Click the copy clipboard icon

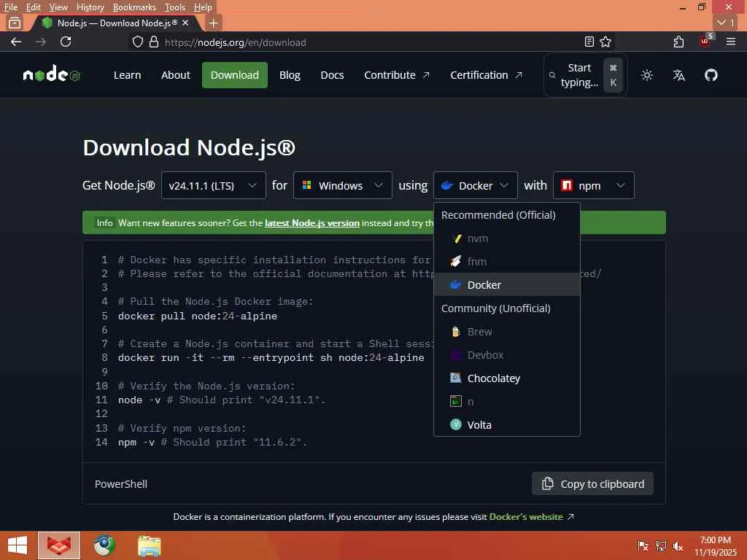coord(547,483)
